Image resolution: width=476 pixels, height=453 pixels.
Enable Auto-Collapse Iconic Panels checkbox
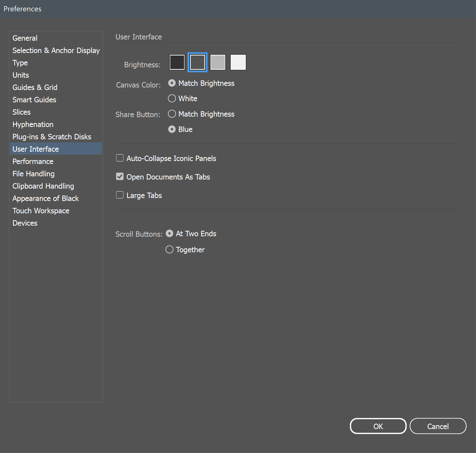(120, 158)
